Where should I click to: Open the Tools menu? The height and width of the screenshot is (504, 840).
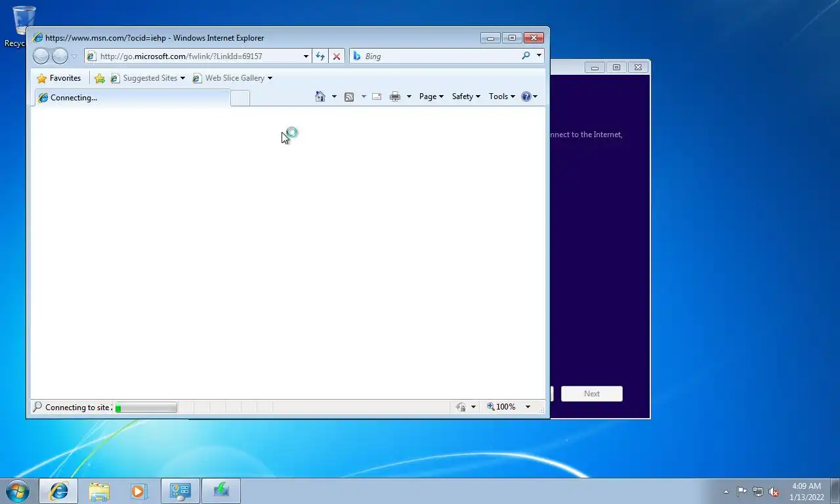coord(502,96)
